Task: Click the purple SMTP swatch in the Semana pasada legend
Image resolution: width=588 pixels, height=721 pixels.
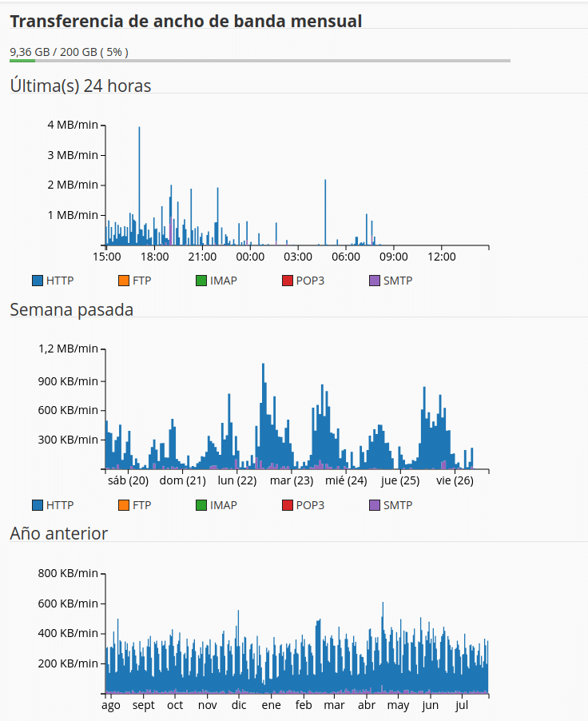Action: pyautogui.click(x=374, y=505)
